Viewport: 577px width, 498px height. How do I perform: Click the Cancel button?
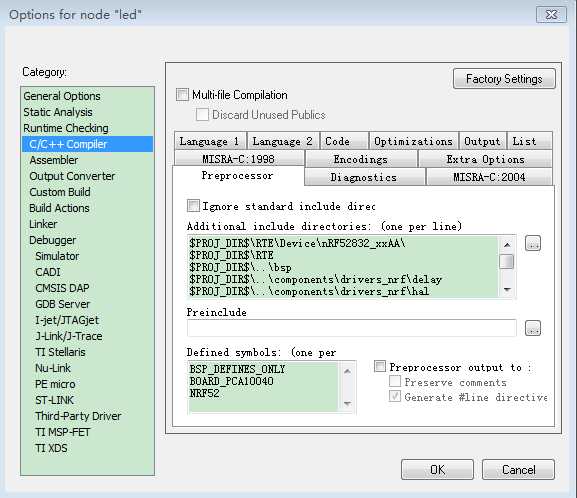coord(518,470)
